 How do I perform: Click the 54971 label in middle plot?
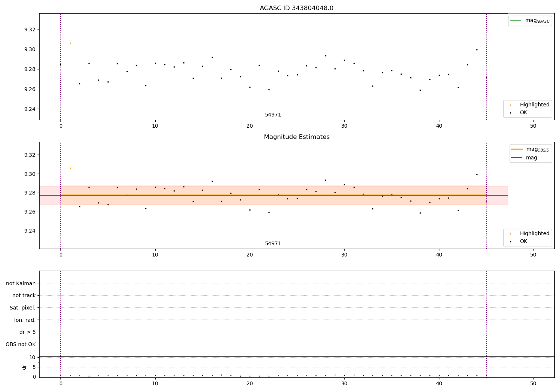[273, 244]
